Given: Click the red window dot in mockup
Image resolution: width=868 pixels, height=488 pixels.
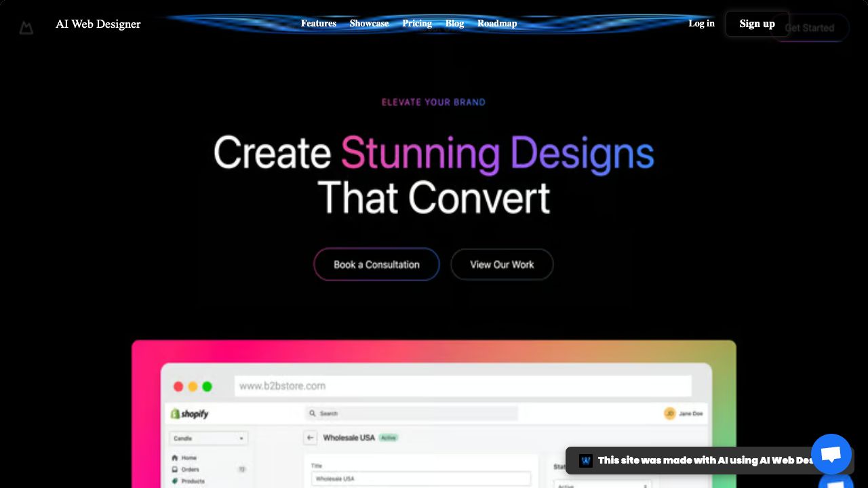Looking at the screenshot, I should point(178,386).
